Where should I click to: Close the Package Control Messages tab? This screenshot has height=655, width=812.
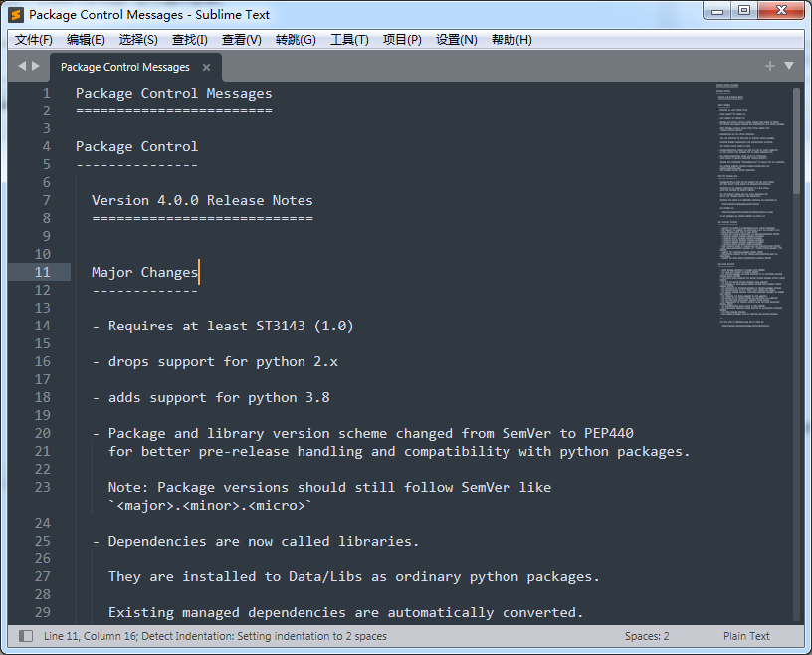pos(206,69)
